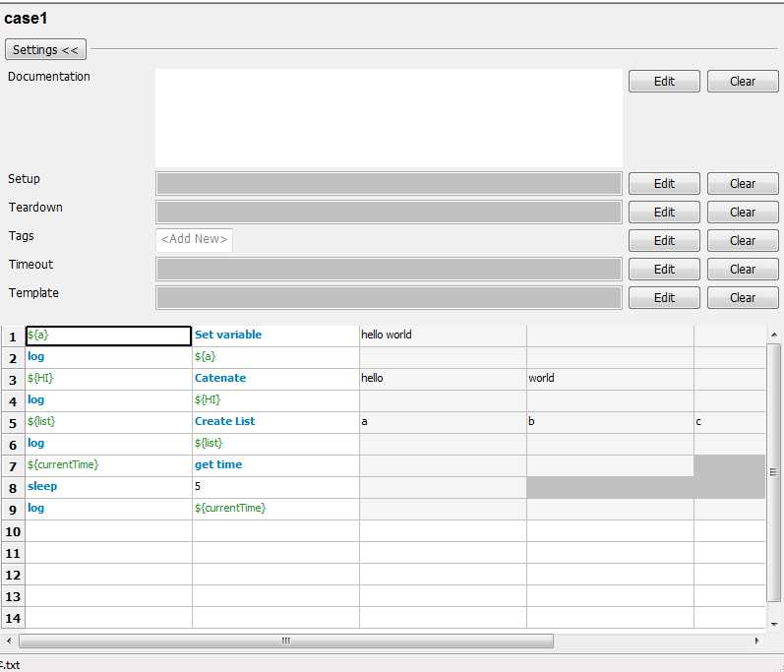Screen dimensions: 784x672
Task: Select the hello argument cell in row 3
Action: pos(443,379)
